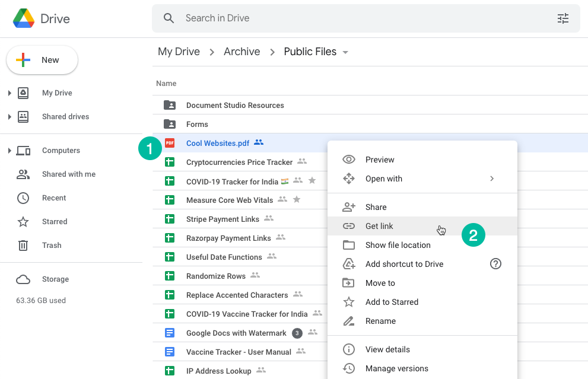Select Get link from the context menu
The height and width of the screenshot is (379, 588).
click(x=379, y=226)
